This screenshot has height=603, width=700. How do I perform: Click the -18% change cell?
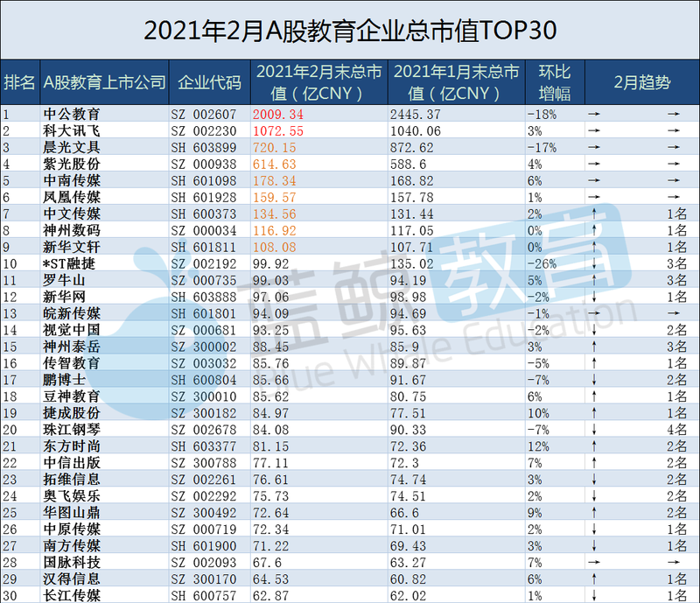coord(542,115)
